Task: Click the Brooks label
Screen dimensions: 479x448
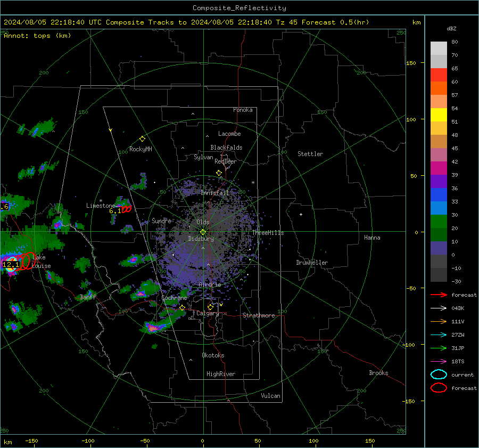Action: (x=378, y=373)
